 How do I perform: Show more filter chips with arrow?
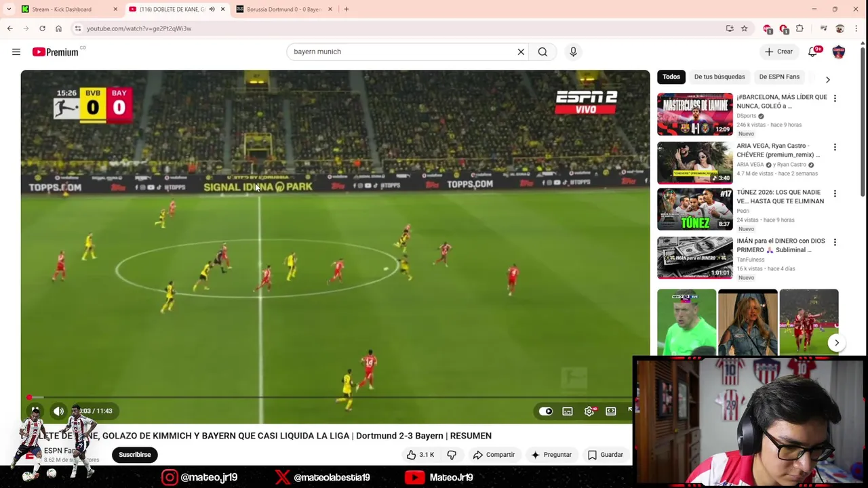pyautogui.click(x=827, y=79)
